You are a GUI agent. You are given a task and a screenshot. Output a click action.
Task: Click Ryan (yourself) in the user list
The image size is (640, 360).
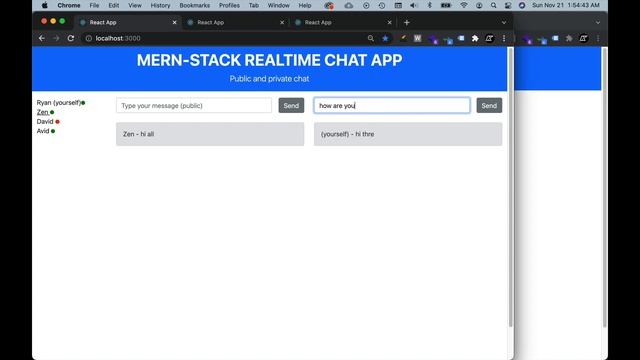(x=59, y=102)
